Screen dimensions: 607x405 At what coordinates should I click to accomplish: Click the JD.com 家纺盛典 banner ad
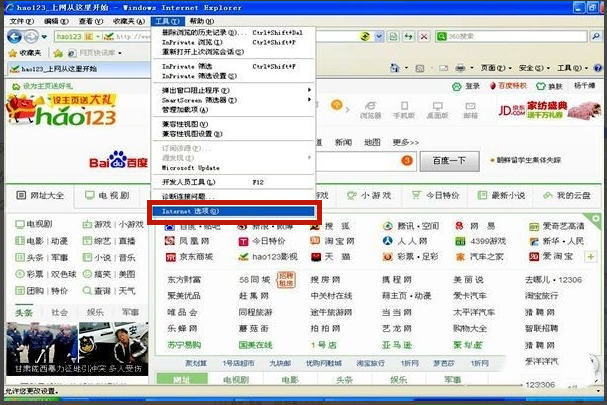coord(549,110)
